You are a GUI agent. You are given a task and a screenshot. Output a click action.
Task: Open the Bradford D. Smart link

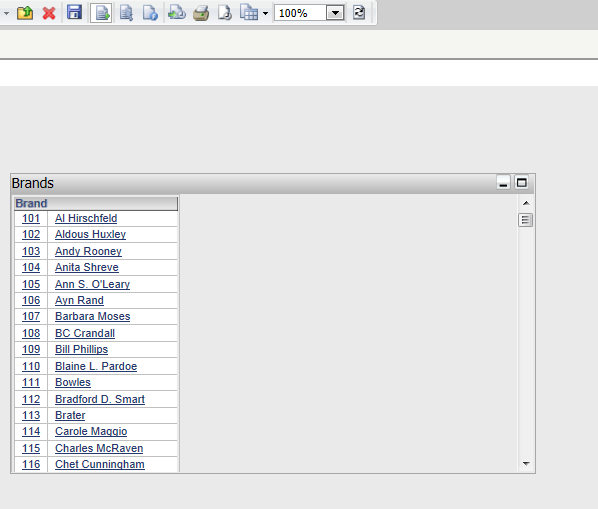tap(100, 399)
